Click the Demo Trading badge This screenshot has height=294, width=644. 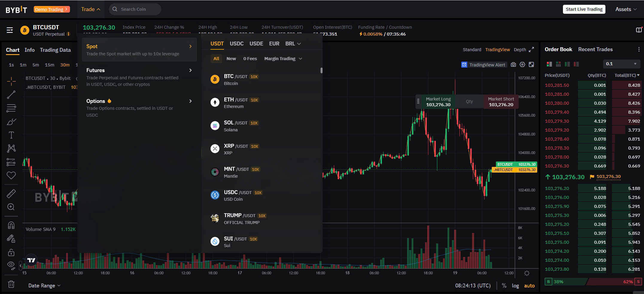tap(52, 9)
